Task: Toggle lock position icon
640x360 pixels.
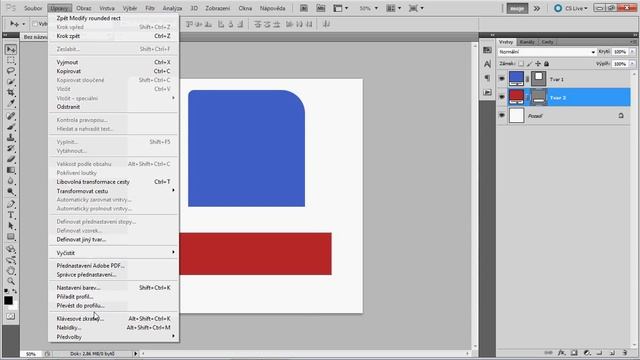Action: point(538,64)
